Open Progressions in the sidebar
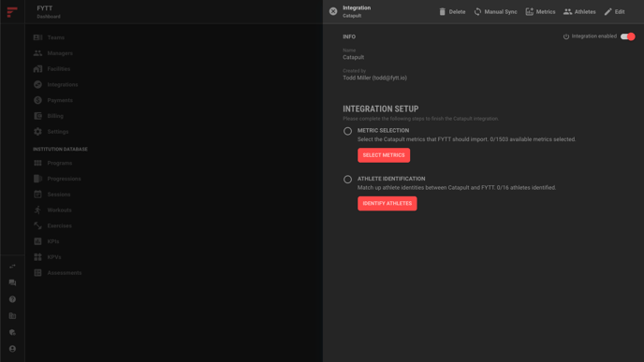The height and width of the screenshot is (362, 644). 64,179
